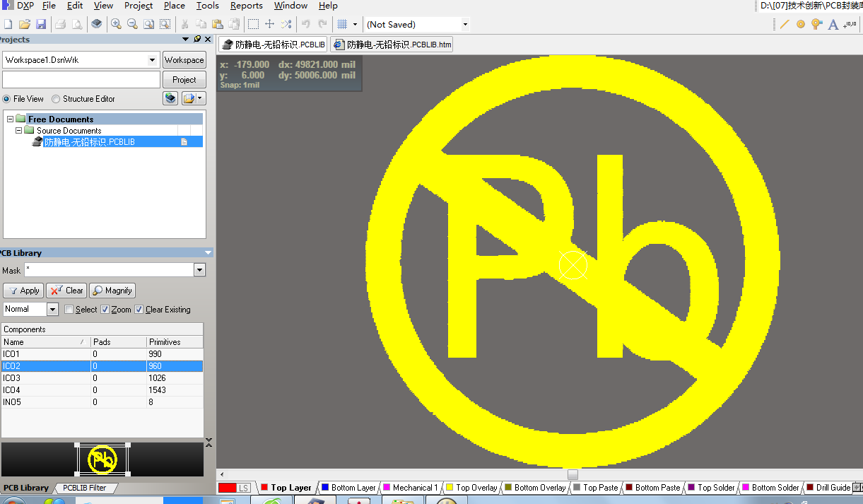Click the Project button

pos(184,80)
